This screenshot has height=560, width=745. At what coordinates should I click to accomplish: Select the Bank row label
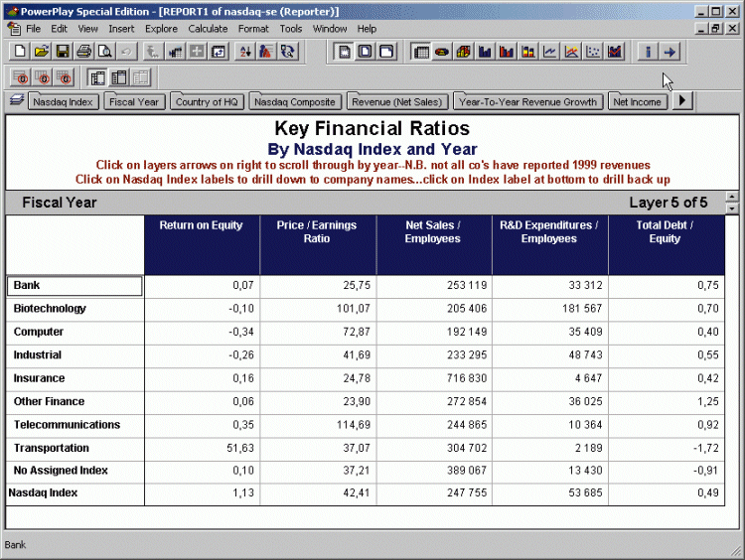click(74, 286)
